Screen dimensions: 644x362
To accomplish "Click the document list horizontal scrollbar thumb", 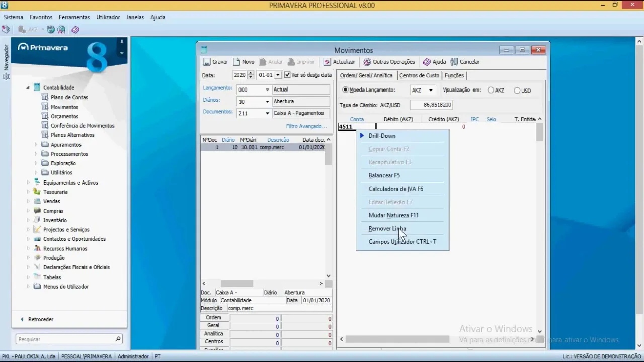I will pos(236,284).
